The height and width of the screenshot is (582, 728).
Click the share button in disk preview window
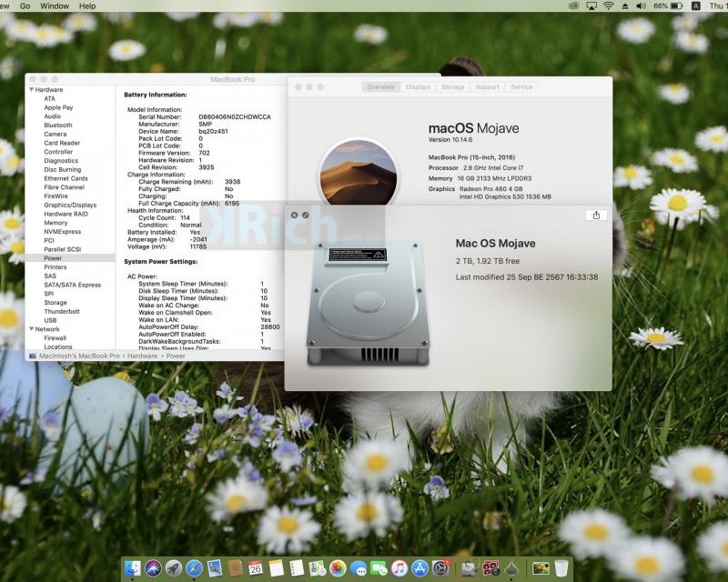pos(596,215)
